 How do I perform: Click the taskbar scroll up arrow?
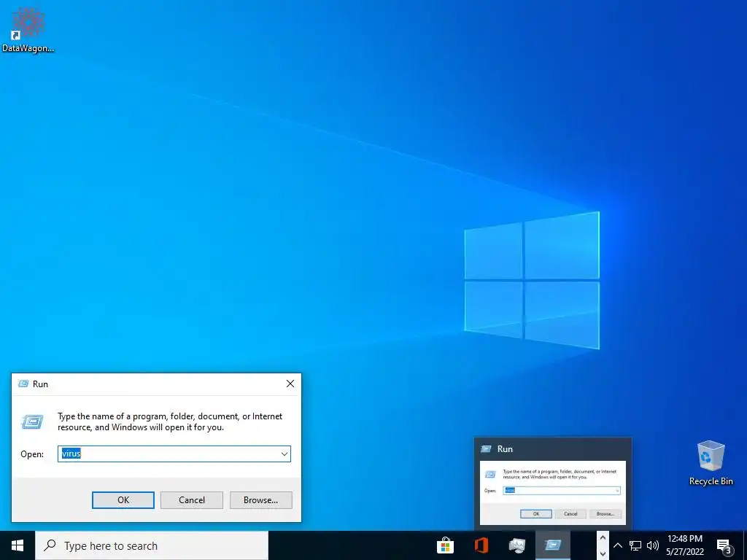pos(603,538)
